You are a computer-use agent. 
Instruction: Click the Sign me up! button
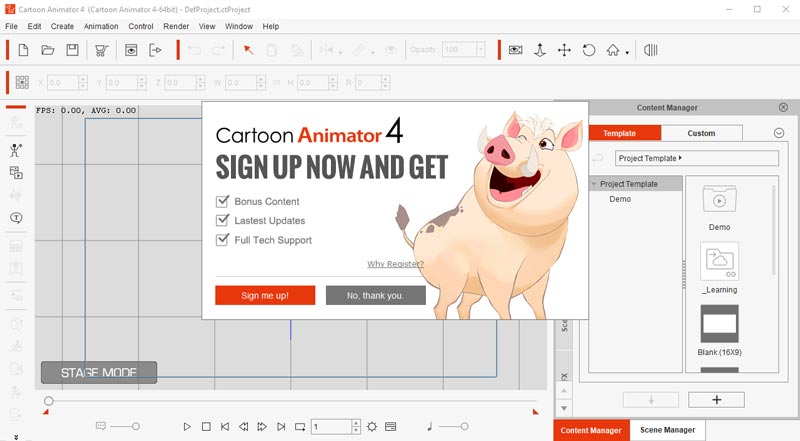coord(265,295)
